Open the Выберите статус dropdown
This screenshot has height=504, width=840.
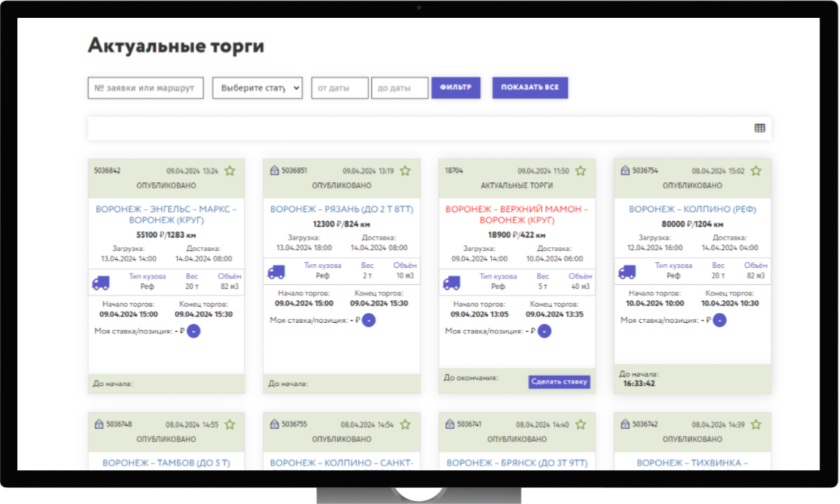click(x=257, y=88)
